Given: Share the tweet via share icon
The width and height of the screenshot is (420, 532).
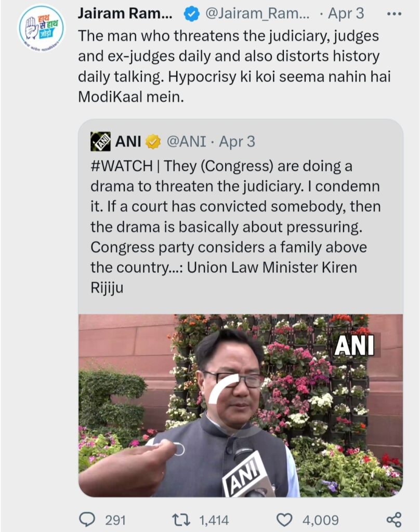Looking at the screenshot, I should pyautogui.click(x=394, y=520).
